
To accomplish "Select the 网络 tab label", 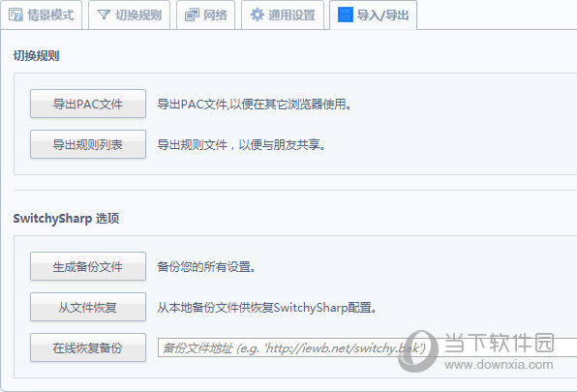I will [x=215, y=15].
